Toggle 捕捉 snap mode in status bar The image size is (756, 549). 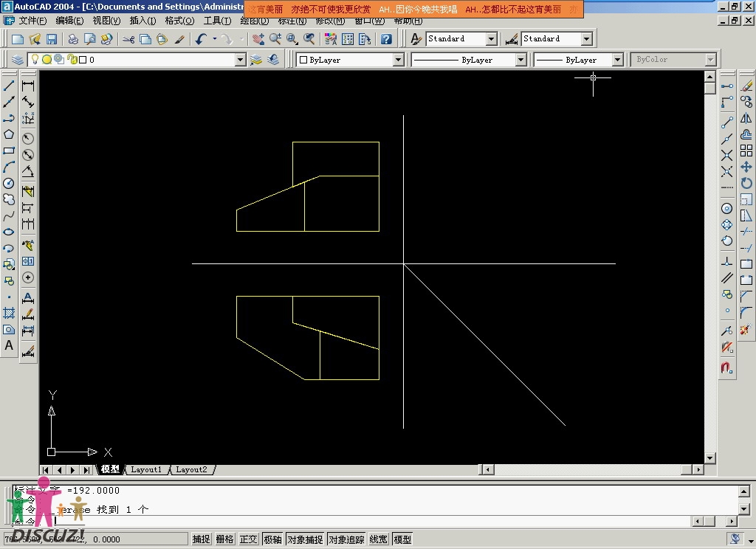click(201, 539)
